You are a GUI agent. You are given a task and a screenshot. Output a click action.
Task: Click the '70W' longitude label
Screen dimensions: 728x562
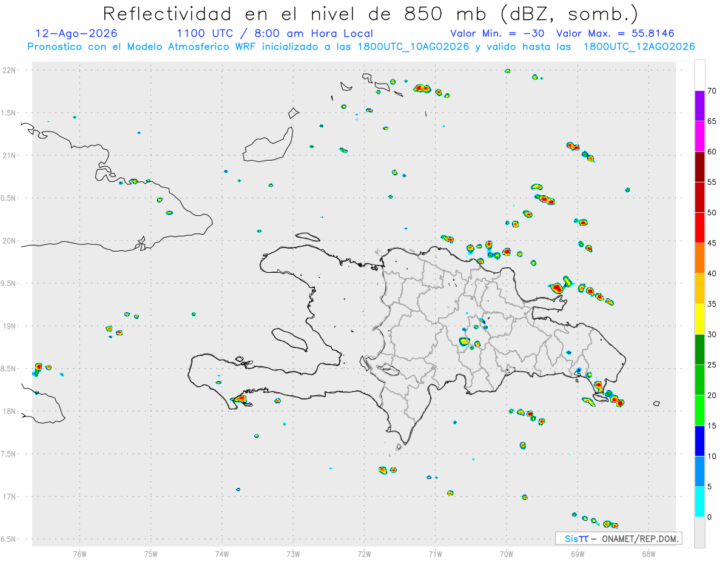tap(507, 554)
